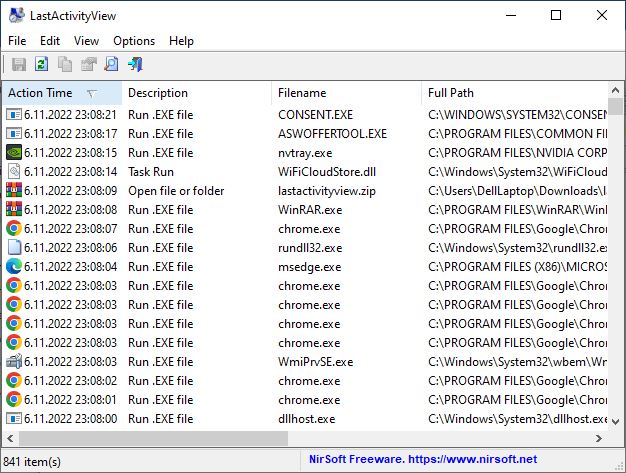Select the 'WiFiCloudStore.dll' filename cell
This screenshot has width=626, height=473.
click(327, 172)
